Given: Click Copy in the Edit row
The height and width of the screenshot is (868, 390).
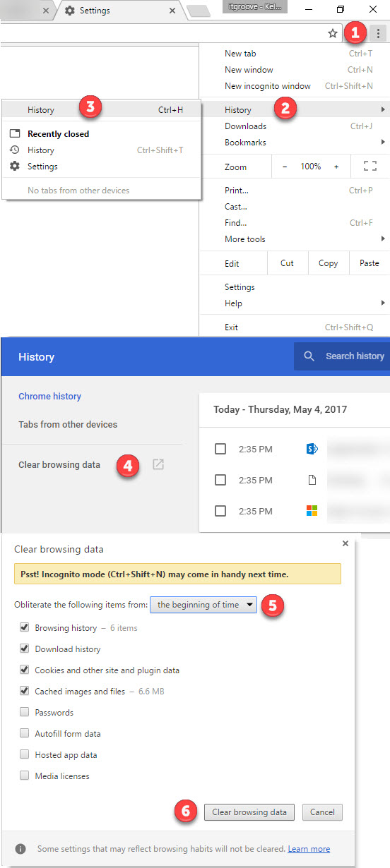Looking at the screenshot, I should point(329,263).
